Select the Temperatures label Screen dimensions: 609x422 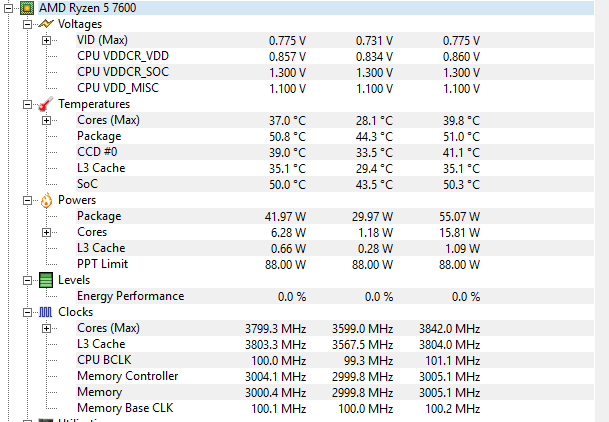[94, 104]
